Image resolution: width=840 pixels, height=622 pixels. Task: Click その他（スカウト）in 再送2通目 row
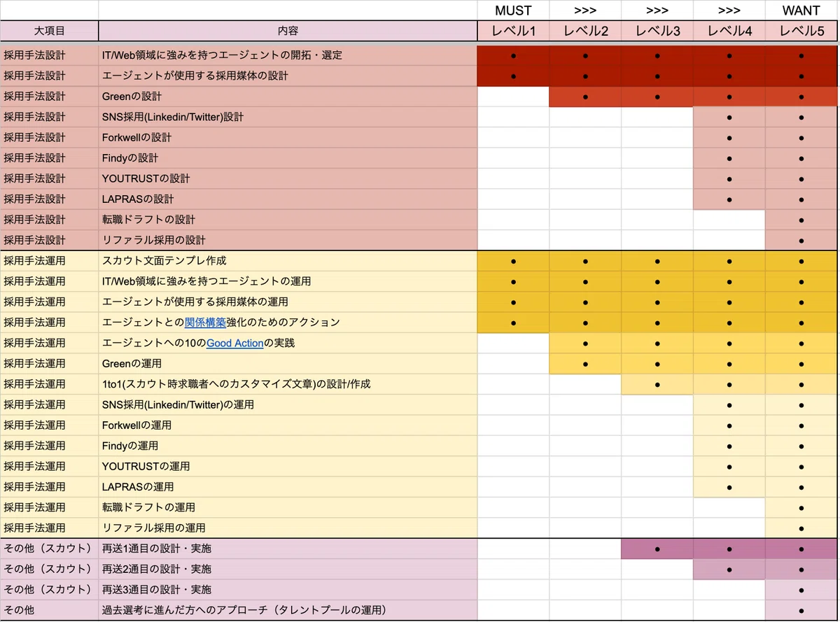click(50, 570)
